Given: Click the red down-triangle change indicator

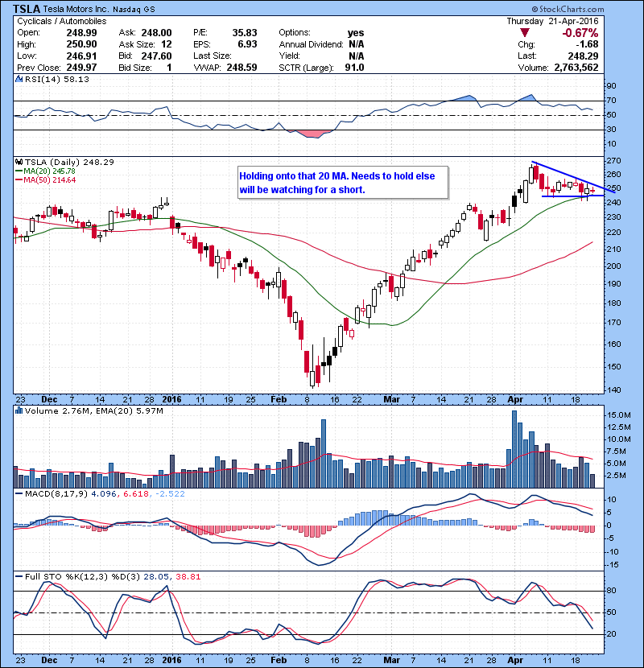Looking at the screenshot, I should tap(525, 33).
